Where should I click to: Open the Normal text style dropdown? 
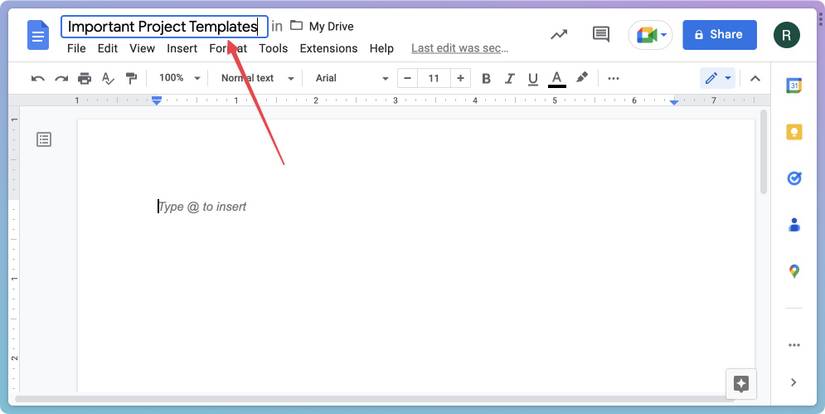(257, 78)
